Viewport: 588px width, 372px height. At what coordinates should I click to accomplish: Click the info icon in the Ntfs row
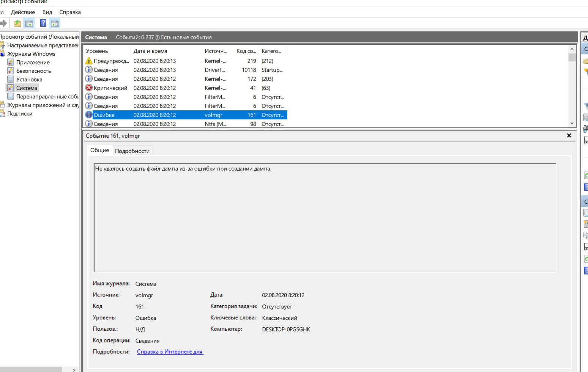click(89, 124)
